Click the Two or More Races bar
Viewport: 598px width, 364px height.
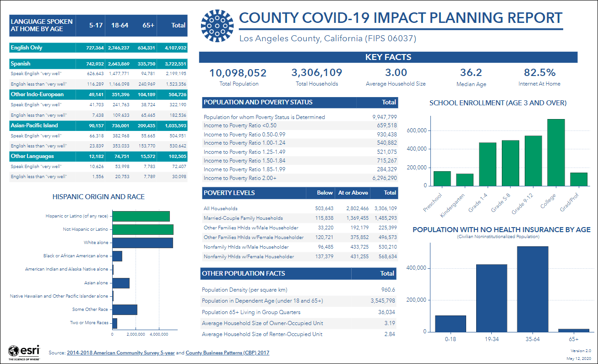click(114, 323)
